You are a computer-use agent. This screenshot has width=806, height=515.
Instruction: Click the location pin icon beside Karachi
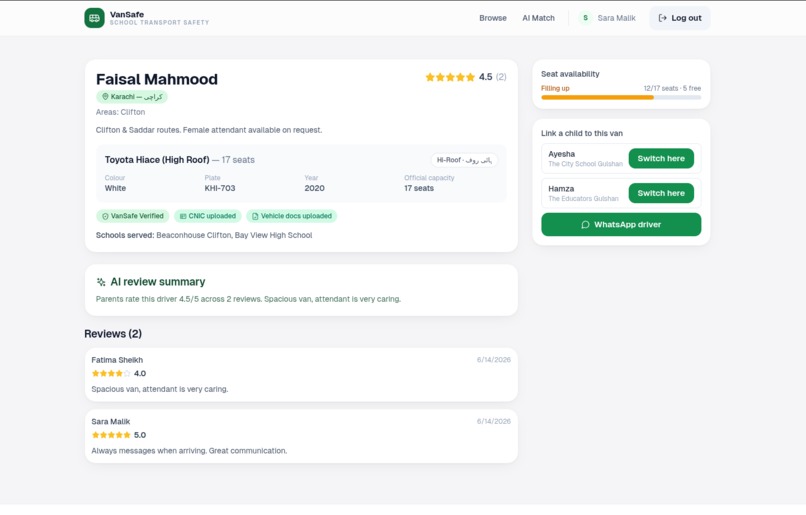105,97
